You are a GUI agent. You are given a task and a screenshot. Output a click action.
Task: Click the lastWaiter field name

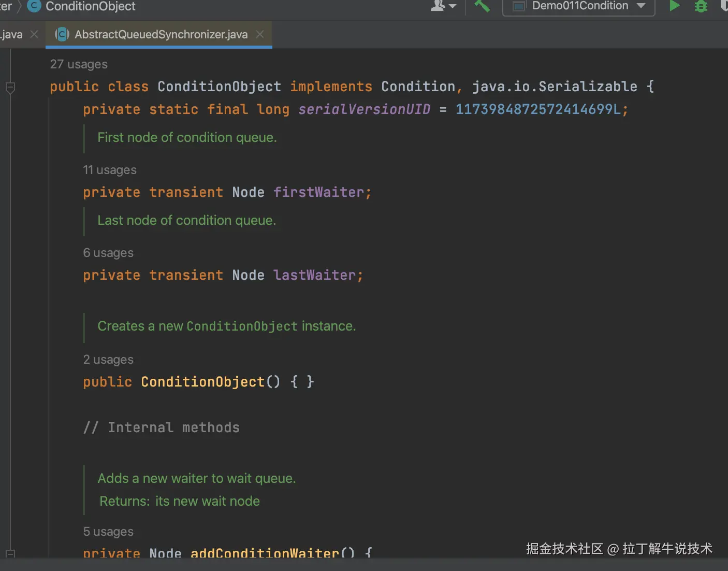point(314,275)
